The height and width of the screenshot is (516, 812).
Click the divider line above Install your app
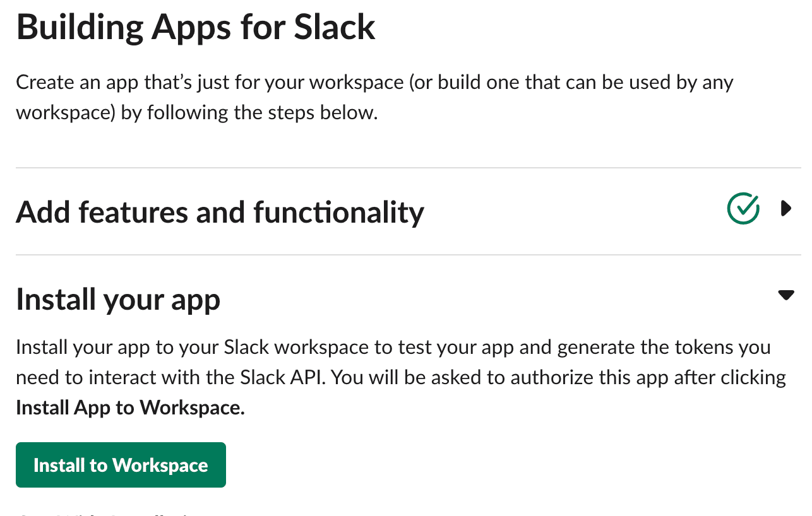tap(408, 255)
